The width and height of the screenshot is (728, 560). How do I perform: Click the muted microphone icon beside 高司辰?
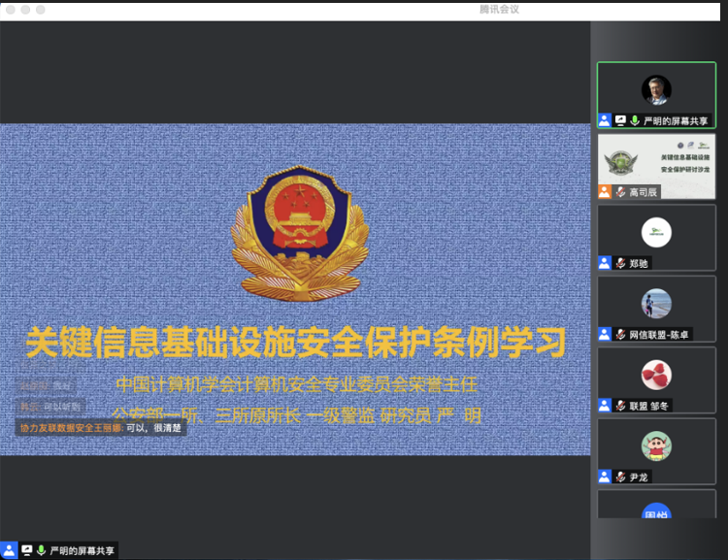(x=621, y=192)
